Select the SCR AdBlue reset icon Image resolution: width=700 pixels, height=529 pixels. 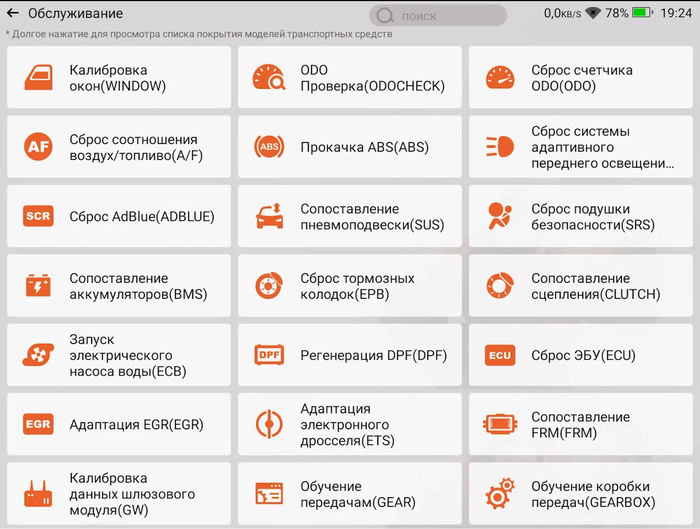click(38, 216)
